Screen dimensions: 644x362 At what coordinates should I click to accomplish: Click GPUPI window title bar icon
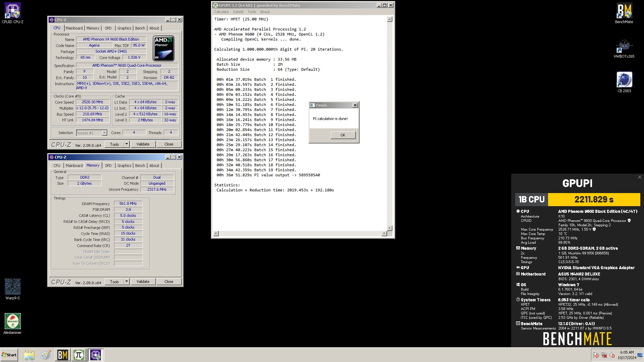tap(216, 5)
